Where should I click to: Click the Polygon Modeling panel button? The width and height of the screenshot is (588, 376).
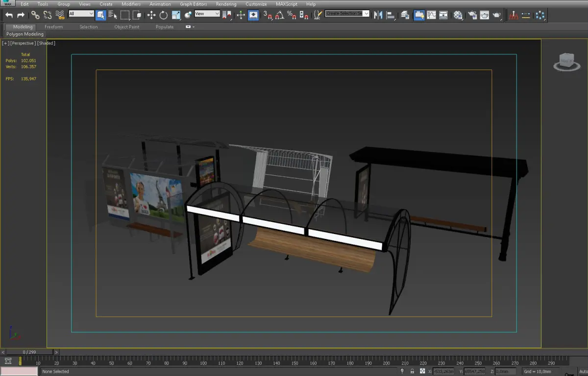coord(25,34)
